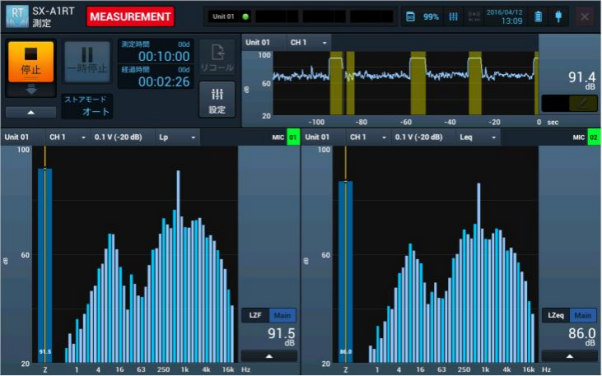Expand panel arrow under 91.5 dB
The image size is (602, 376).
269,356
